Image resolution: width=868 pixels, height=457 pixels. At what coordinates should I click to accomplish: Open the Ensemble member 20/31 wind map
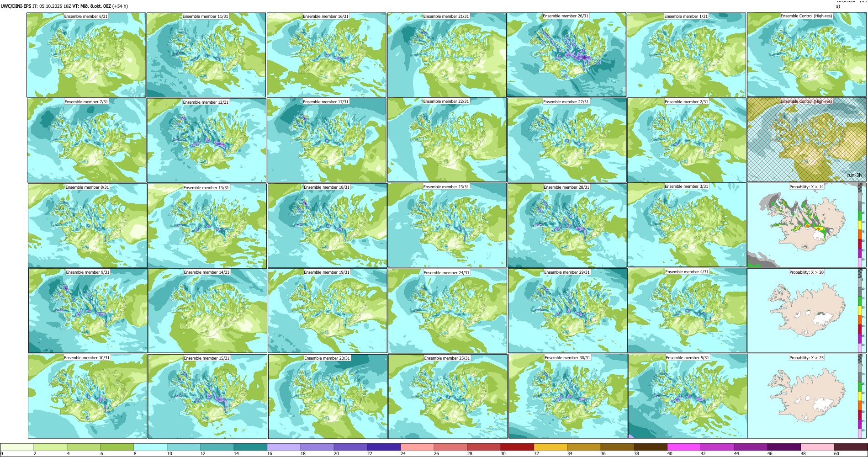[x=328, y=397]
